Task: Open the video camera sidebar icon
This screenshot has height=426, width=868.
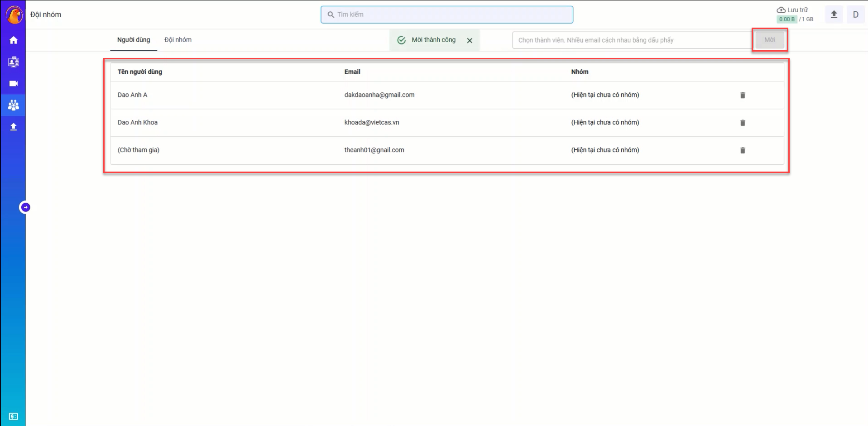Action: click(x=14, y=84)
